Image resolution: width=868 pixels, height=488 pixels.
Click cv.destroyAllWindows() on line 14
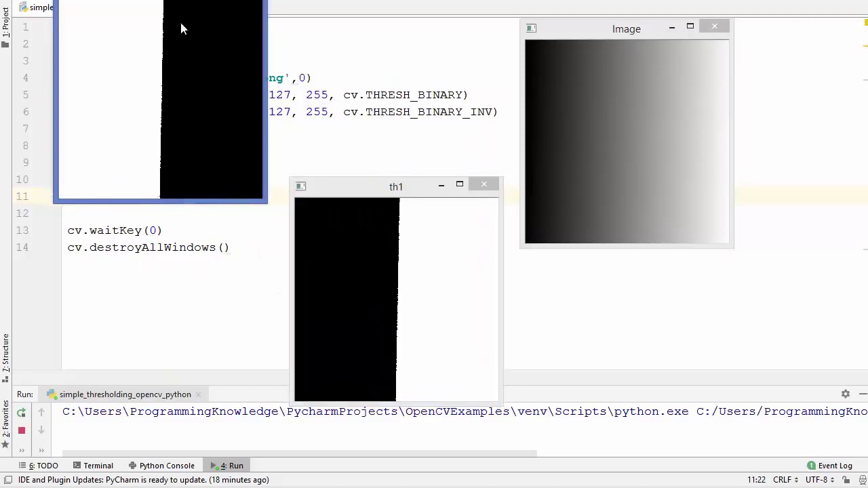click(x=149, y=247)
